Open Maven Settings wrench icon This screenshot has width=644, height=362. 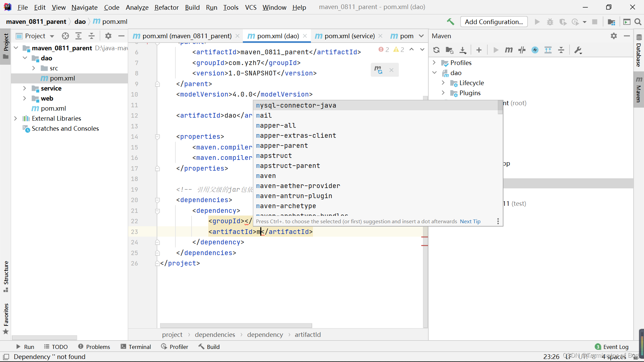[578, 50]
